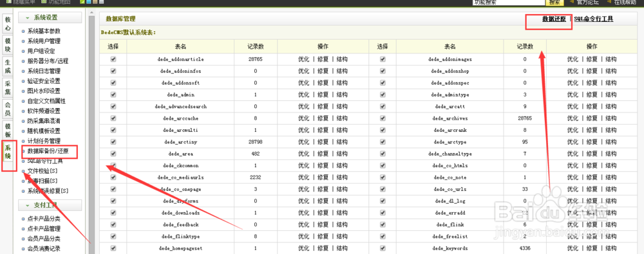The width and height of the screenshot is (644, 254).
Task: Open 点卡产品分类 in sidebar
Action: [x=44, y=218]
